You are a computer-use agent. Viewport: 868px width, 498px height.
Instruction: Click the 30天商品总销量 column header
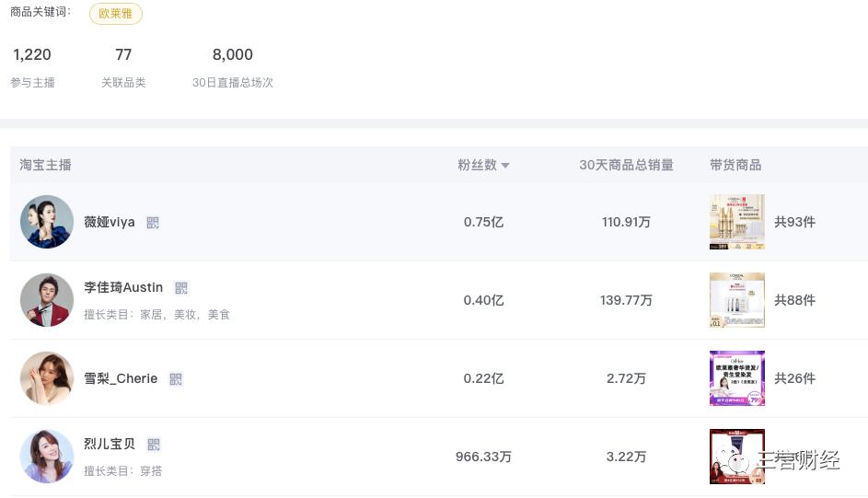pos(626,166)
